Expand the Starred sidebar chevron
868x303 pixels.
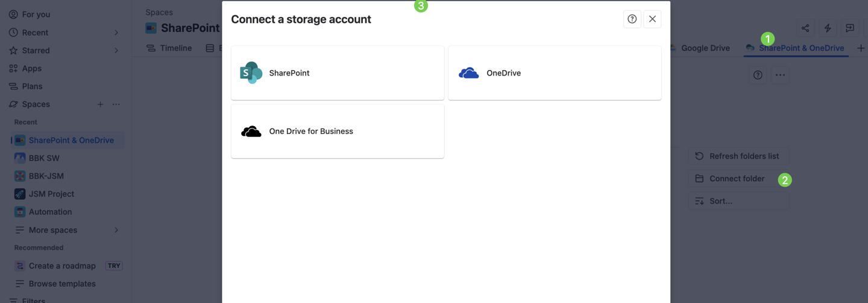tap(116, 51)
